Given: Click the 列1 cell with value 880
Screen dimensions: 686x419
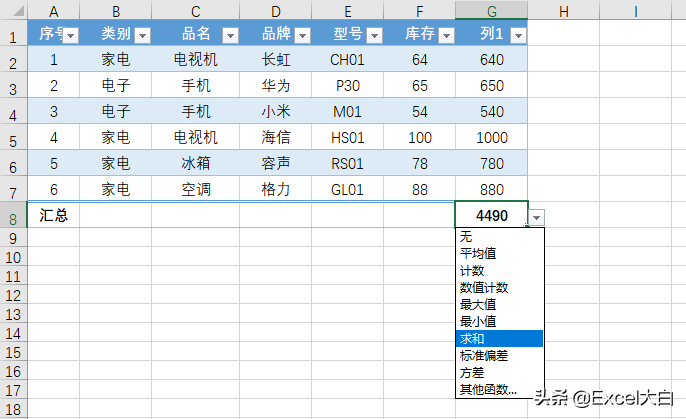Looking at the screenshot, I should click(492, 189).
